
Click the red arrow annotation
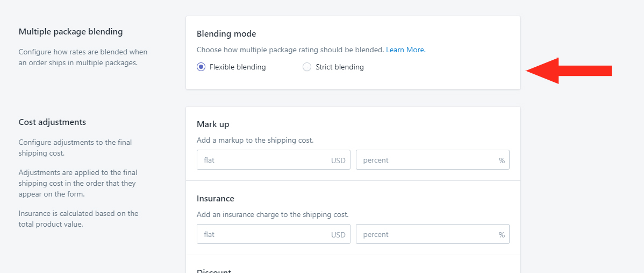[x=569, y=71]
